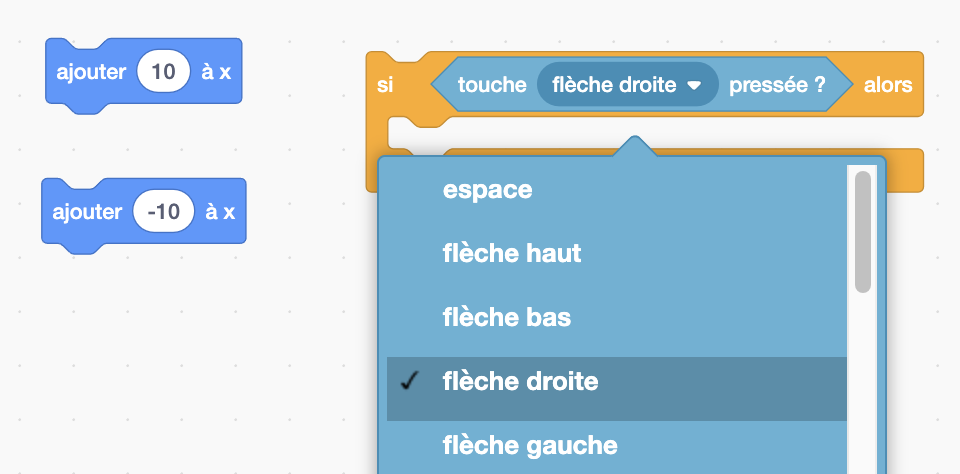The image size is (960, 474).
Task: Click 'touche' label on the sensing block
Action: (492, 85)
